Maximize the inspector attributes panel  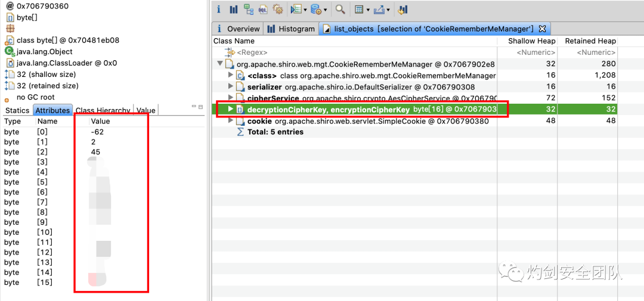coord(201,107)
